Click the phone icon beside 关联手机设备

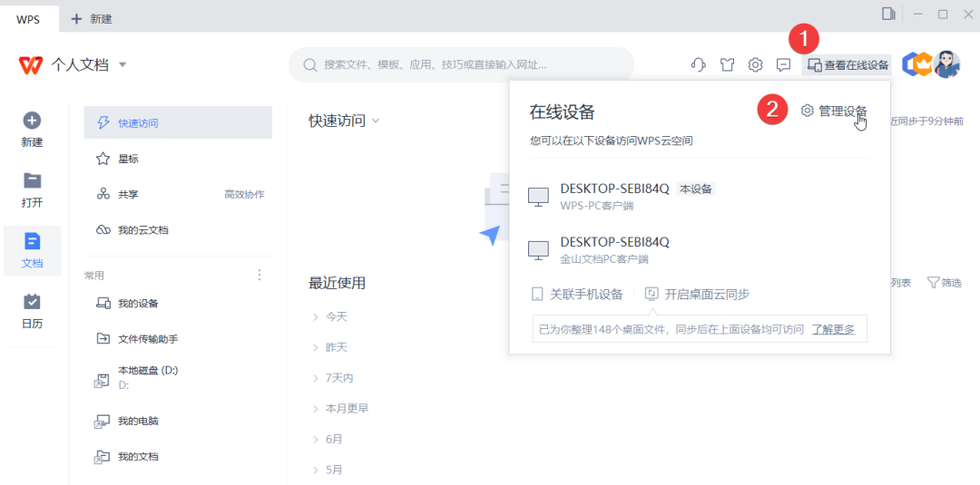[x=536, y=295]
